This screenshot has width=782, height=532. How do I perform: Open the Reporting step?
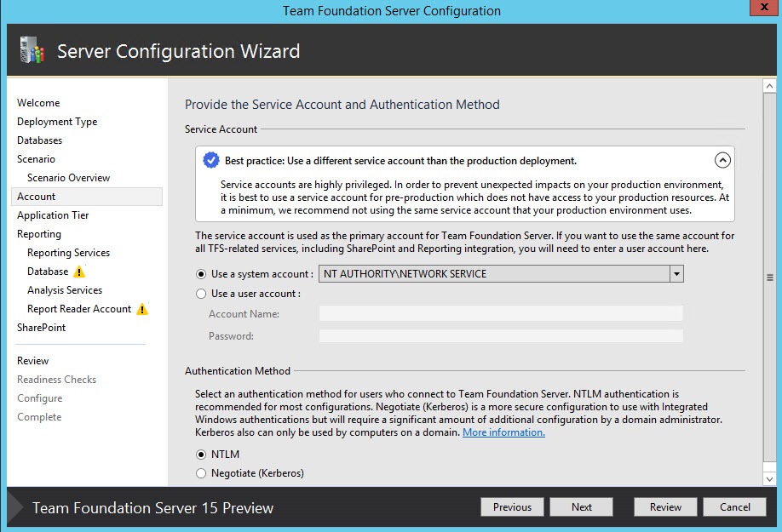39,234
